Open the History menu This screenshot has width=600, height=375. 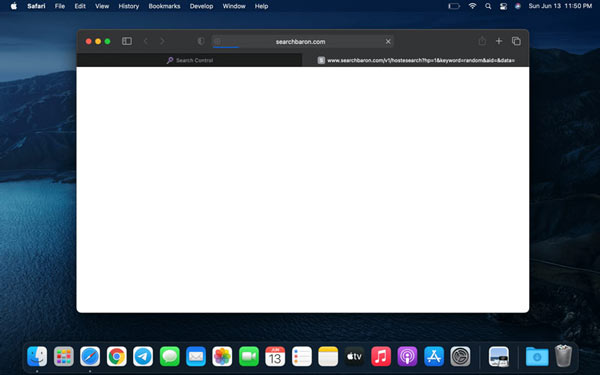pos(129,6)
